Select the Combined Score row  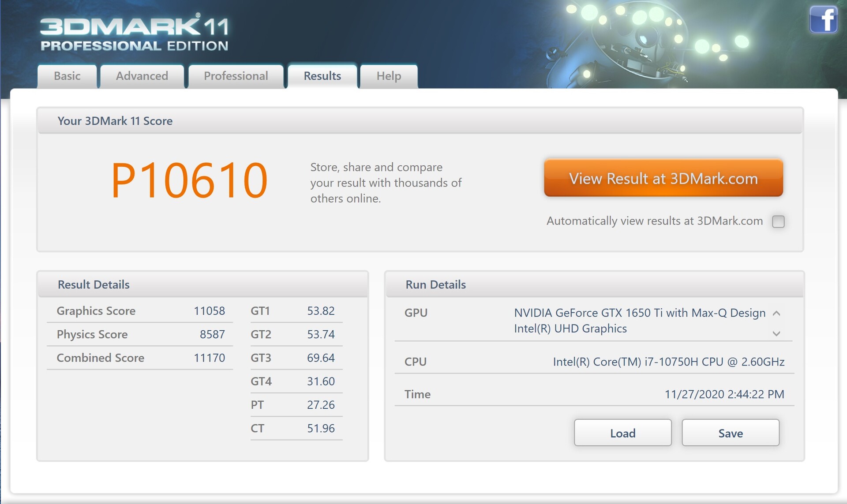(x=140, y=358)
